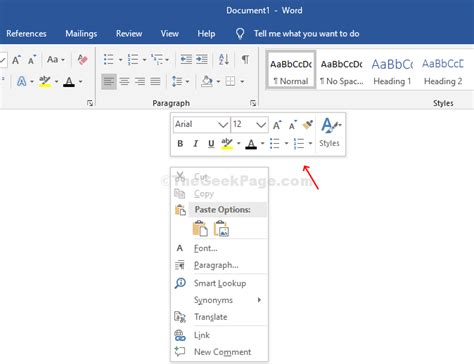Expand ribbon numbering dropdown arrow

(144, 60)
